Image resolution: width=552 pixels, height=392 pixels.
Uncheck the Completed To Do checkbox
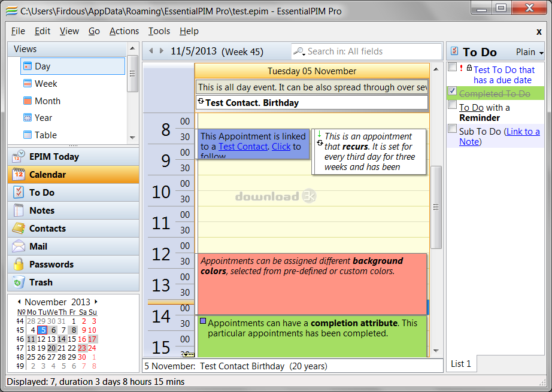(453, 92)
